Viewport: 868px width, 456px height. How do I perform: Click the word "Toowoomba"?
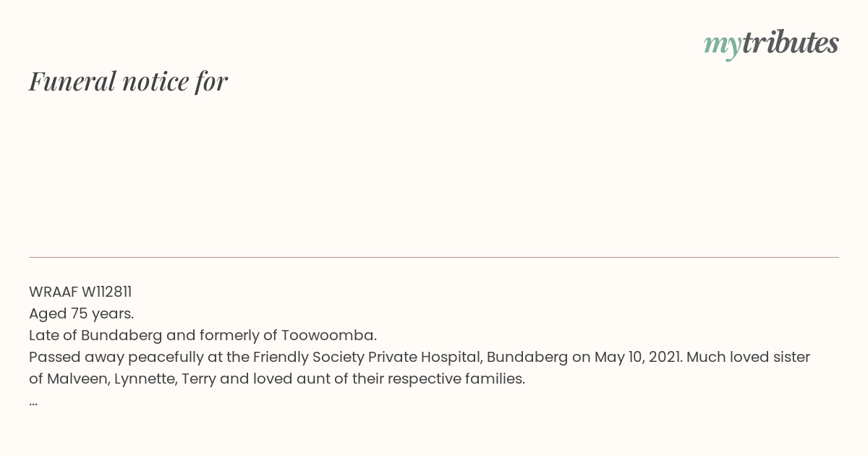(327, 335)
